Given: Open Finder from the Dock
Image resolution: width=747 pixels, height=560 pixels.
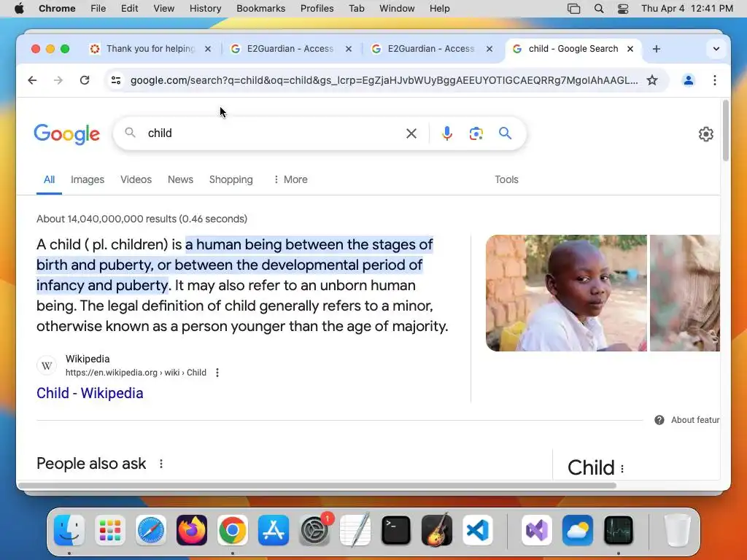Looking at the screenshot, I should (x=69, y=530).
